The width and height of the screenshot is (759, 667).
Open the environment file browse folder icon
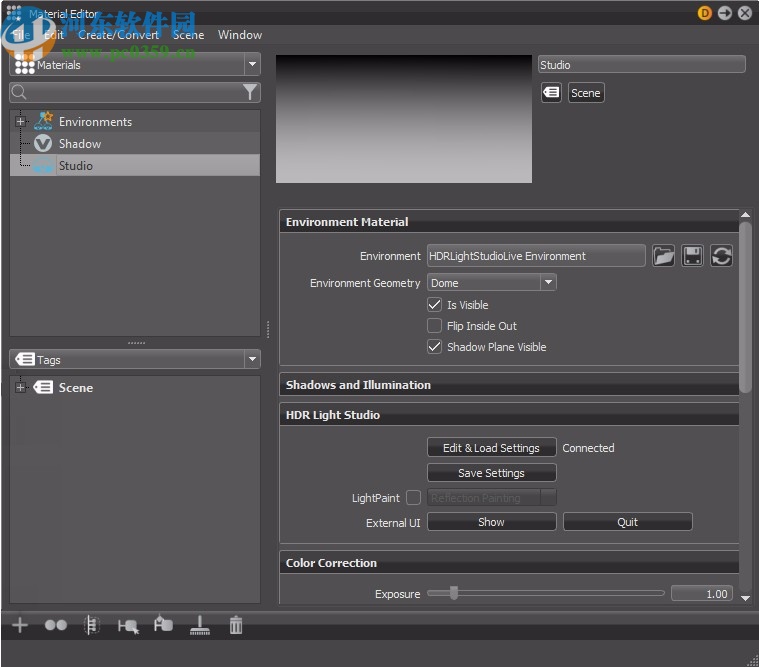pyautogui.click(x=663, y=256)
